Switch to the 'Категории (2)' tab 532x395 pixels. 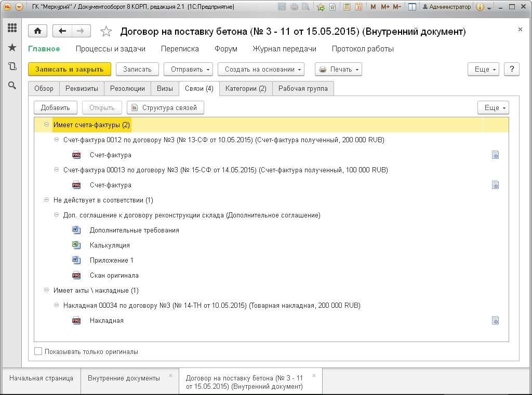click(246, 88)
